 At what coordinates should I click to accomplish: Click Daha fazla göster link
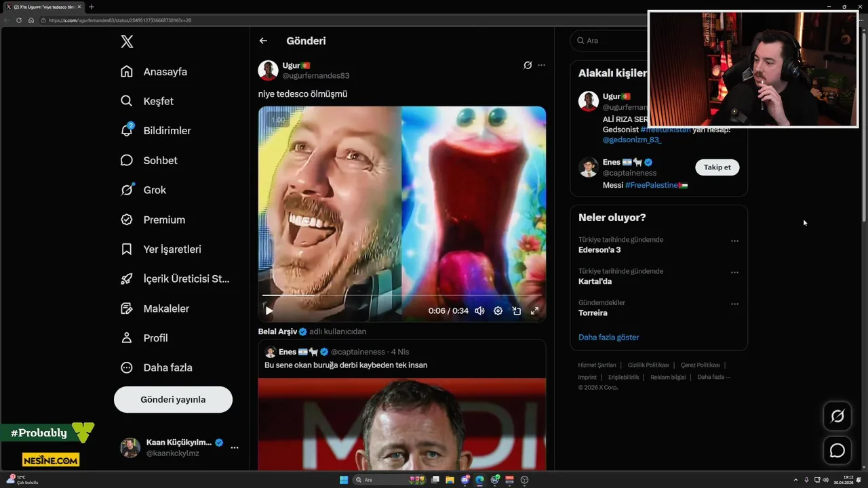(608, 338)
